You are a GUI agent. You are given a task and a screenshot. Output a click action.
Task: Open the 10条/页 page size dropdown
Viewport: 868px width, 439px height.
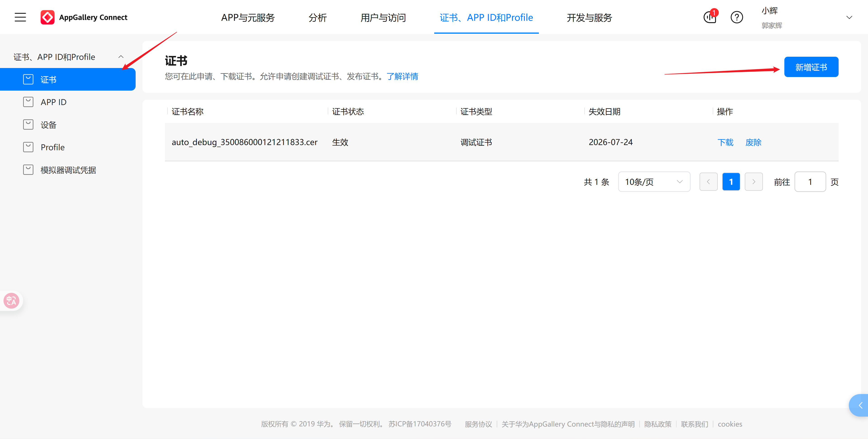click(654, 182)
